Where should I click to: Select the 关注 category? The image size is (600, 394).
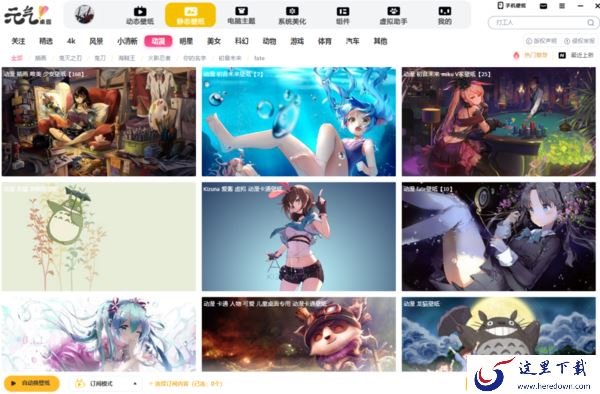point(18,41)
